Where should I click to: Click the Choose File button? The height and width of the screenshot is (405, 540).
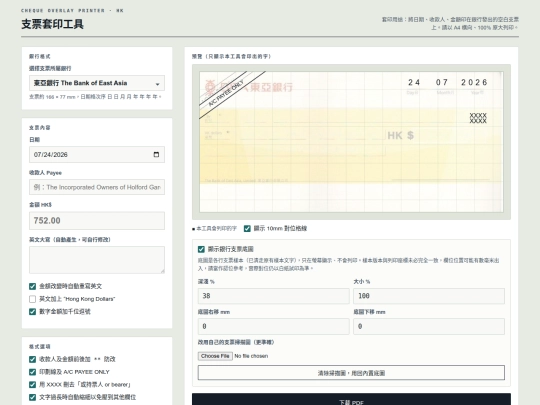[215, 356]
